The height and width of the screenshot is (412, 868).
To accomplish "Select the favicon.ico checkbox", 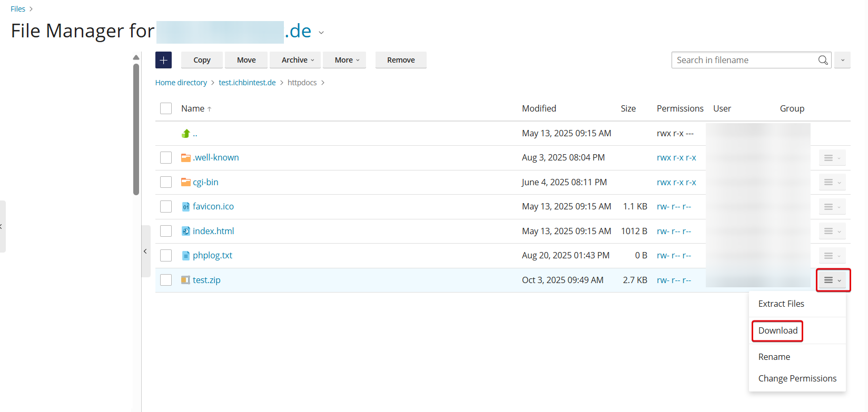I will [166, 206].
